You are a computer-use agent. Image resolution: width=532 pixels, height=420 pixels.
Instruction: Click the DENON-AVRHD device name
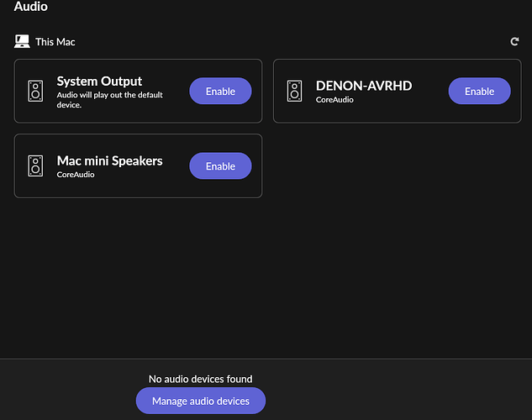click(363, 86)
